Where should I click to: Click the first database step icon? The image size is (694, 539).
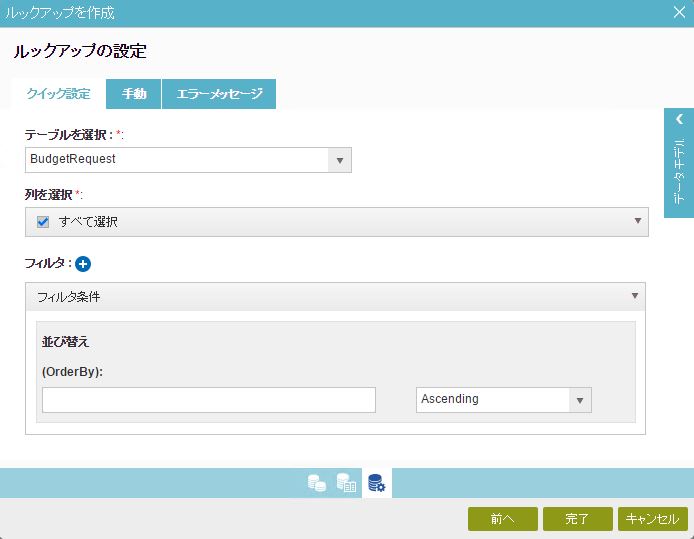pos(317,483)
